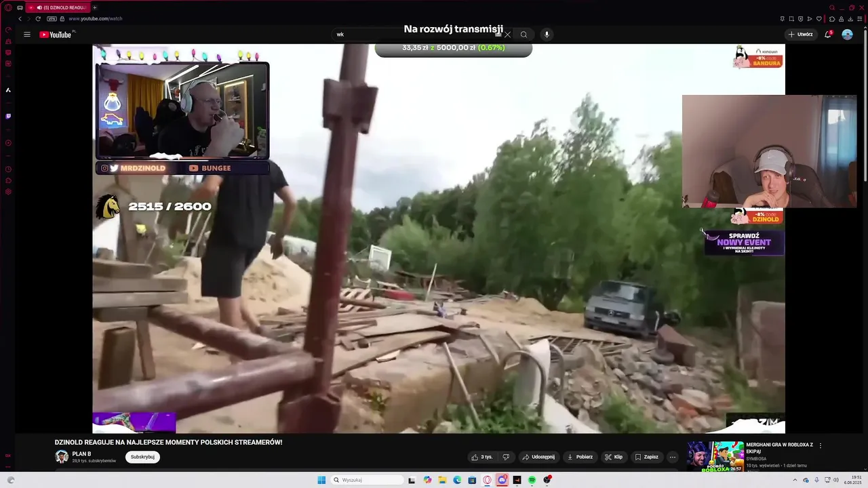Click the Windows taskbar Wyszukaj search box
The height and width of the screenshot is (488, 868).
pos(368,480)
